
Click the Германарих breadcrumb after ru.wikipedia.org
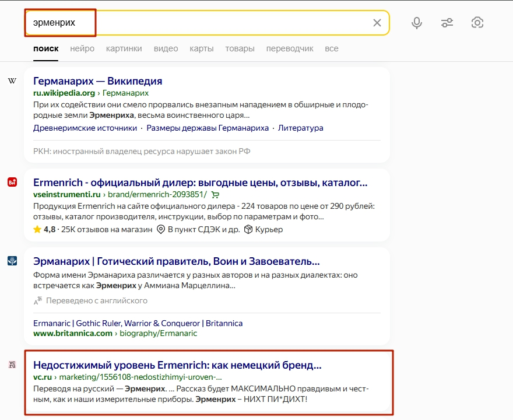pyautogui.click(x=126, y=93)
